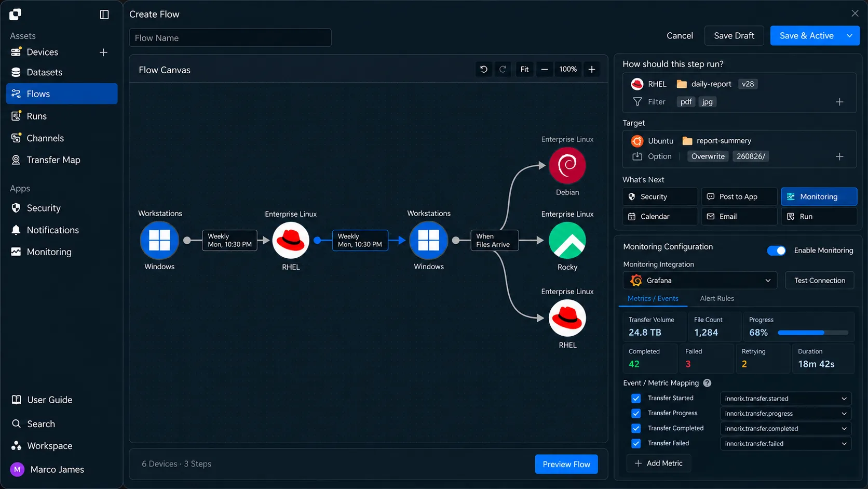Viewport: 868px width, 489px height.
Task: Select Security option in What's Next
Action: (x=660, y=196)
